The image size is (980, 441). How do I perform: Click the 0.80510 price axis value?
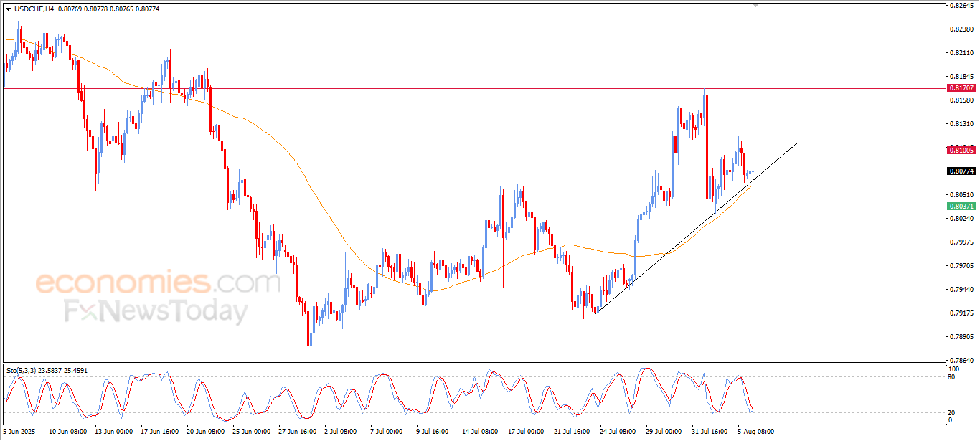click(x=961, y=194)
